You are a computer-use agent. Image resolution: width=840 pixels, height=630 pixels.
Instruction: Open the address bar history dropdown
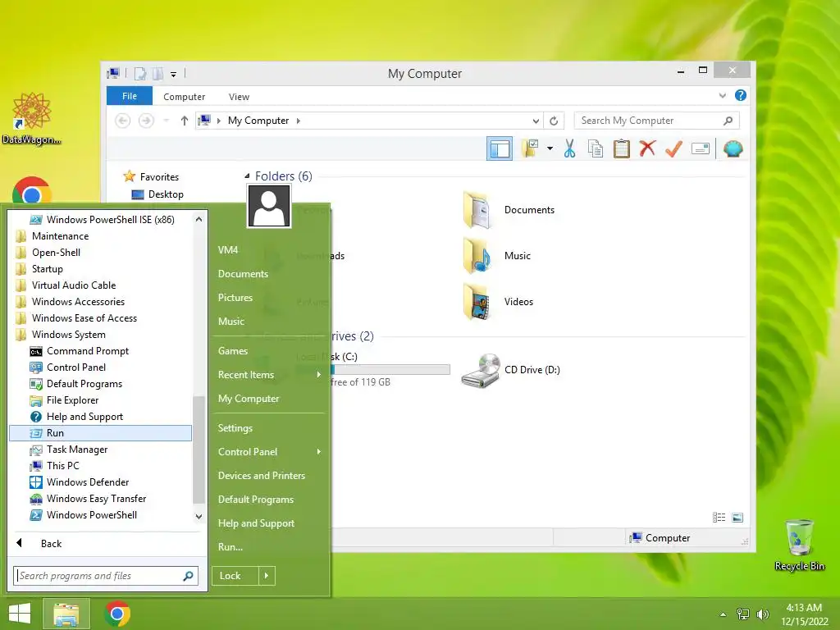tap(535, 121)
